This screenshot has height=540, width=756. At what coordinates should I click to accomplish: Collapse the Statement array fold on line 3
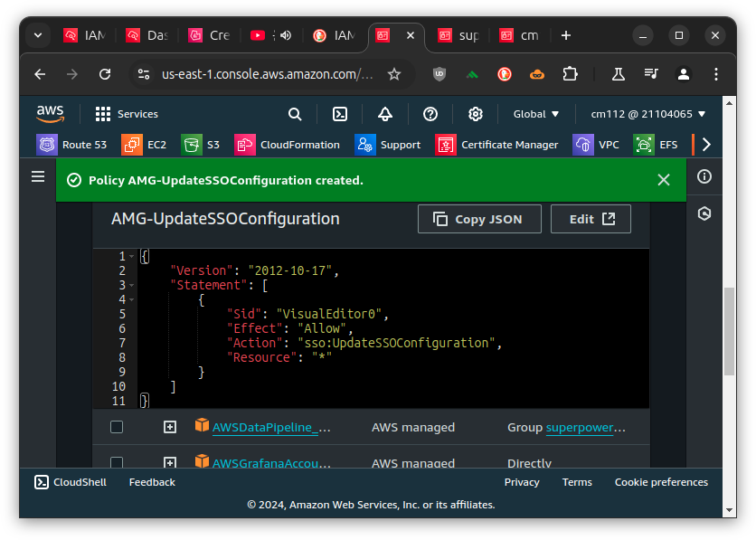tap(132, 286)
